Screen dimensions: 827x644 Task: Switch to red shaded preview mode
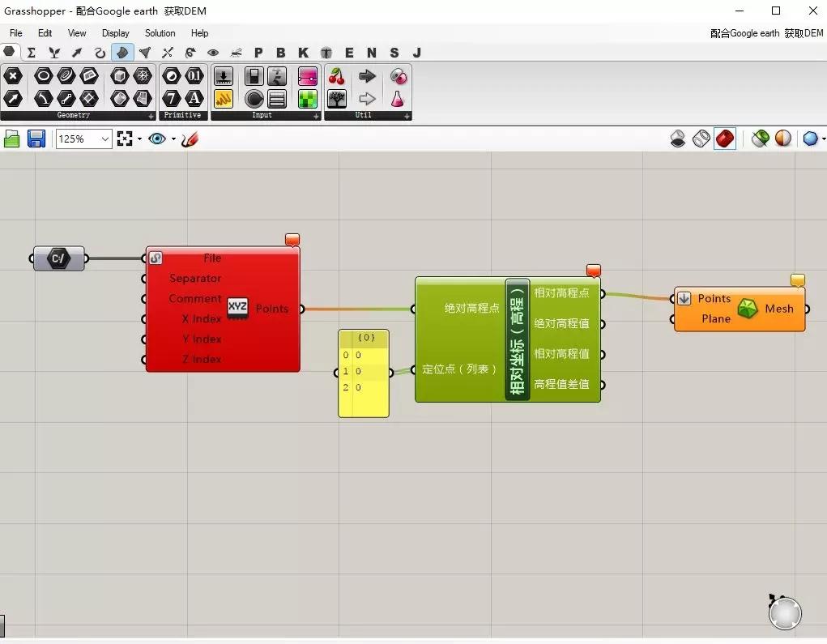[725, 139]
